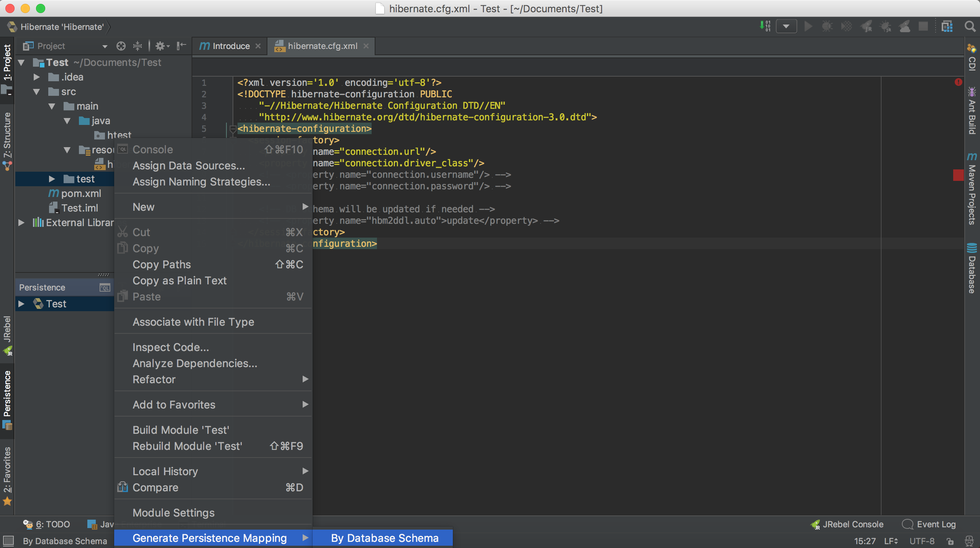Click the Run play icon
Viewport: 980px width, 548px height.
(x=808, y=26)
